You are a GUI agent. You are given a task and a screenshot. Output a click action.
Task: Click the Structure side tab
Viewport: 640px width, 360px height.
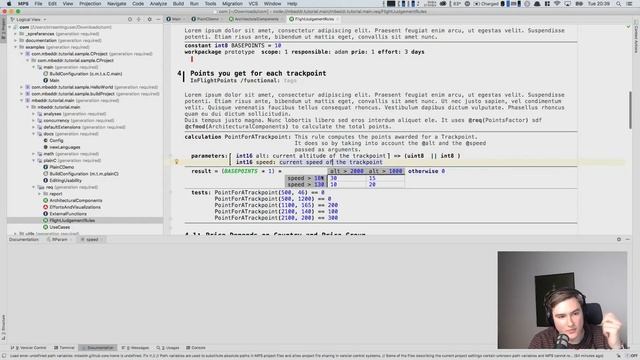(3, 327)
